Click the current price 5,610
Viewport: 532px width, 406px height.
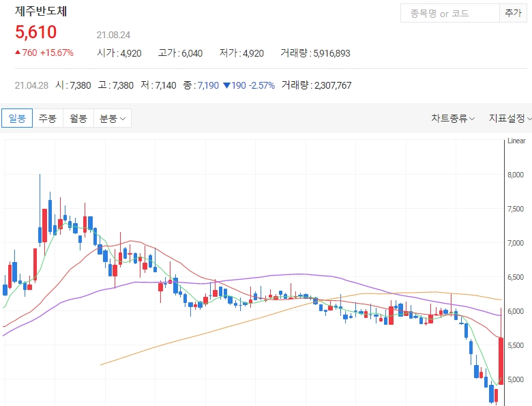point(35,32)
